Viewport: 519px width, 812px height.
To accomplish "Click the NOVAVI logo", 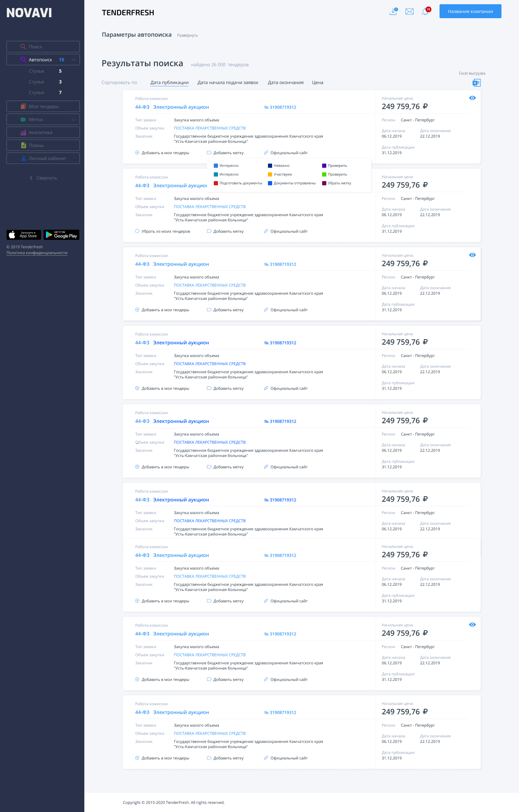I will 29,13.
